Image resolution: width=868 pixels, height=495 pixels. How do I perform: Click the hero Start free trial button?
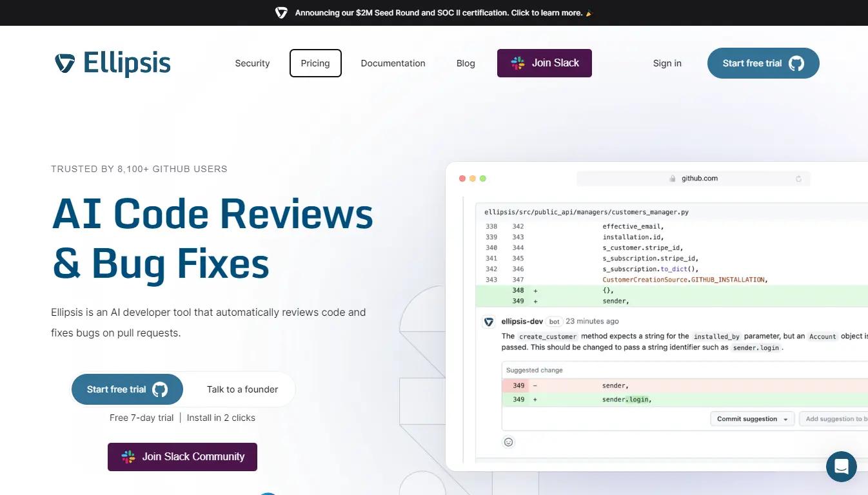pyautogui.click(x=127, y=389)
